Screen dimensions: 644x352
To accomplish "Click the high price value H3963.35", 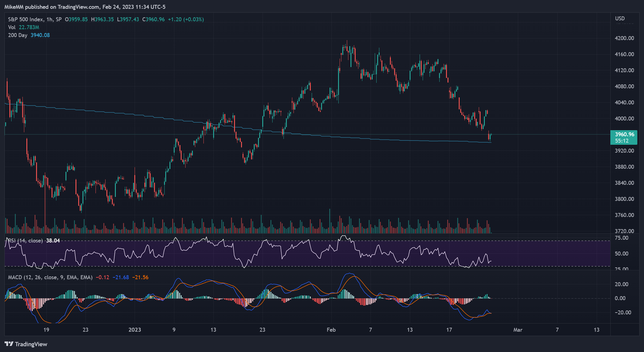I will click(x=102, y=19).
